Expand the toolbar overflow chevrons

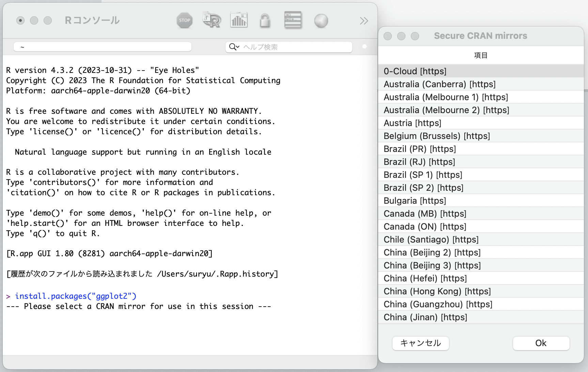[364, 21]
